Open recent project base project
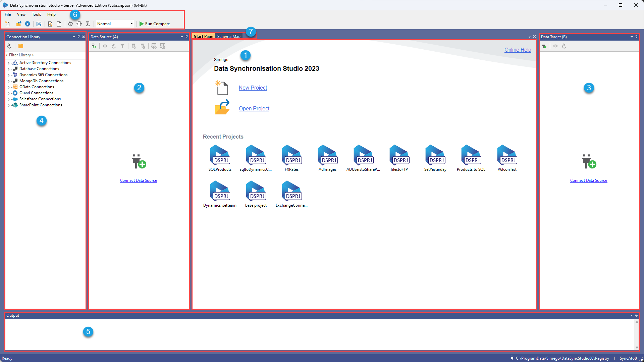Viewport: 644px width, 362px height. pos(256,194)
